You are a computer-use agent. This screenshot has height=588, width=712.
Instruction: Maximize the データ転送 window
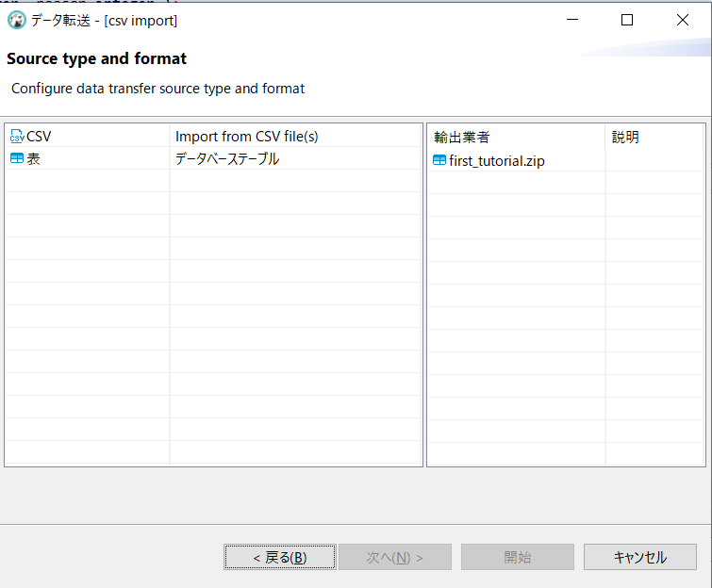coord(627,20)
